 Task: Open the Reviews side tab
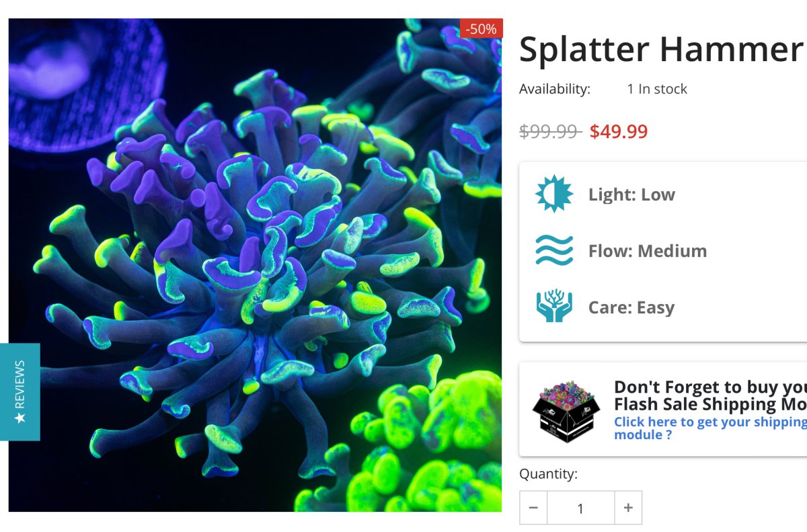pos(20,392)
